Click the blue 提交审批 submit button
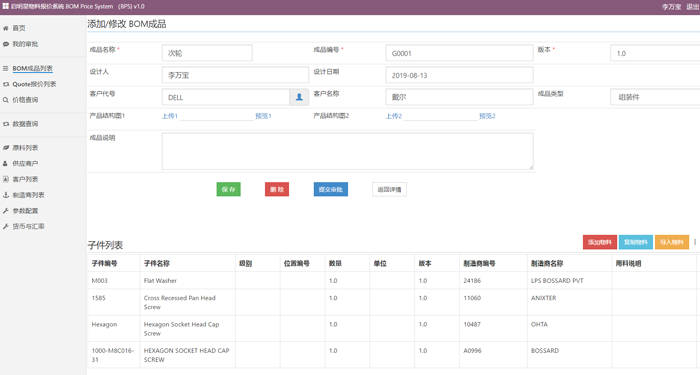The image size is (700, 375). (330, 189)
